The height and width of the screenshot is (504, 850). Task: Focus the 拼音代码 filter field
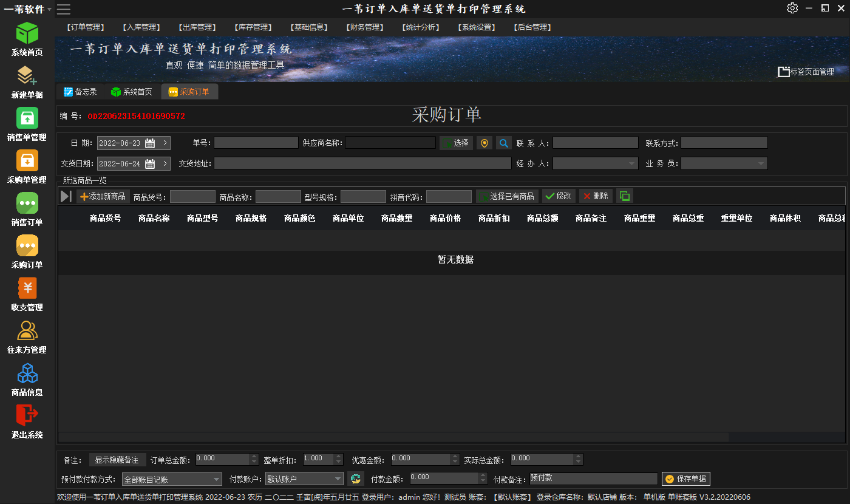449,196
